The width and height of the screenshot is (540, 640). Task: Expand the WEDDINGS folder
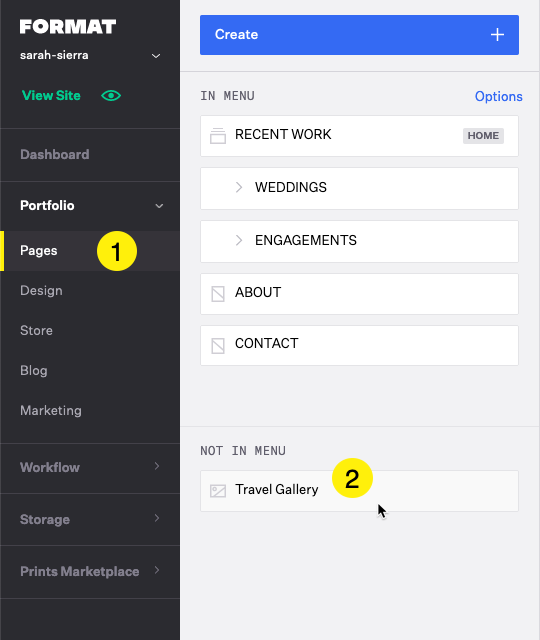point(239,187)
